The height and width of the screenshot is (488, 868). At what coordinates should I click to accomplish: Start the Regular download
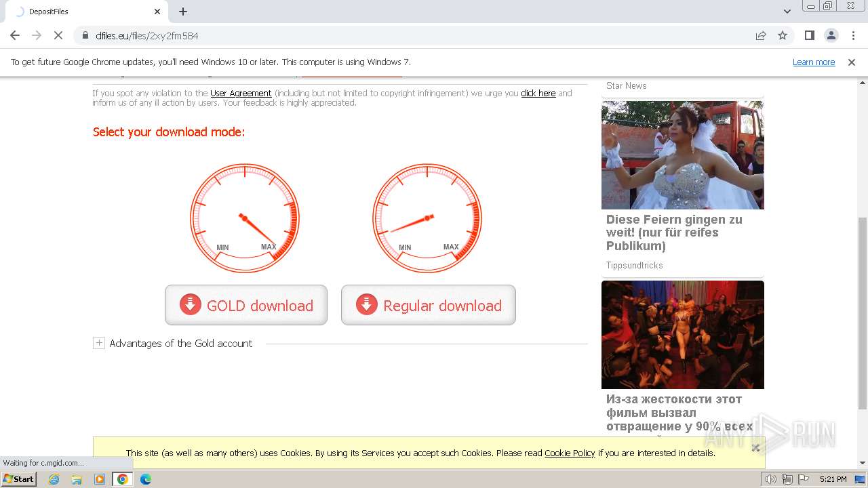pos(429,305)
